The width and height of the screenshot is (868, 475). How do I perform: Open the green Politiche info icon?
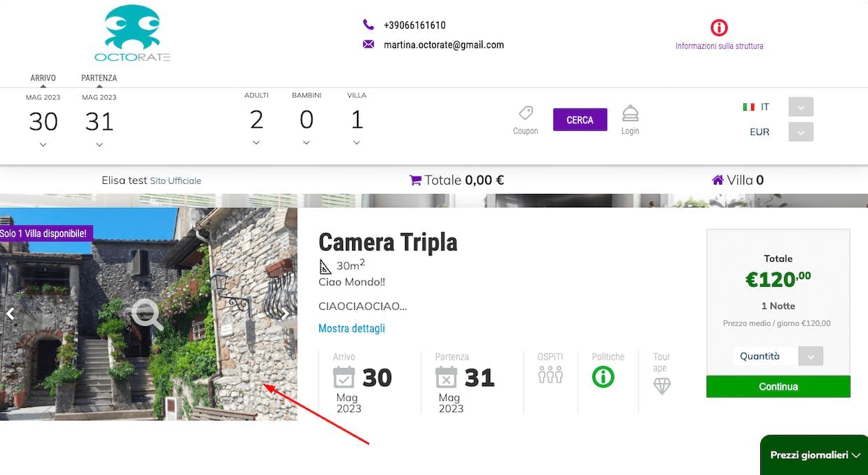(603, 377)
